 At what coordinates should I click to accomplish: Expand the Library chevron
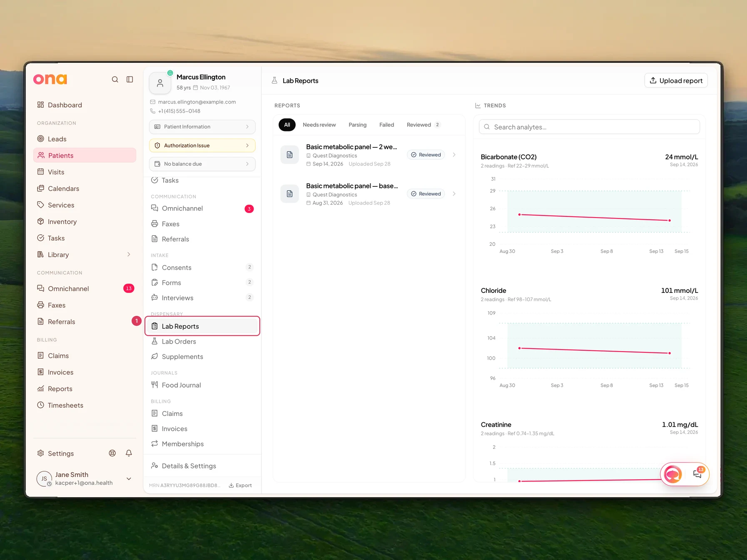point(129,254)
